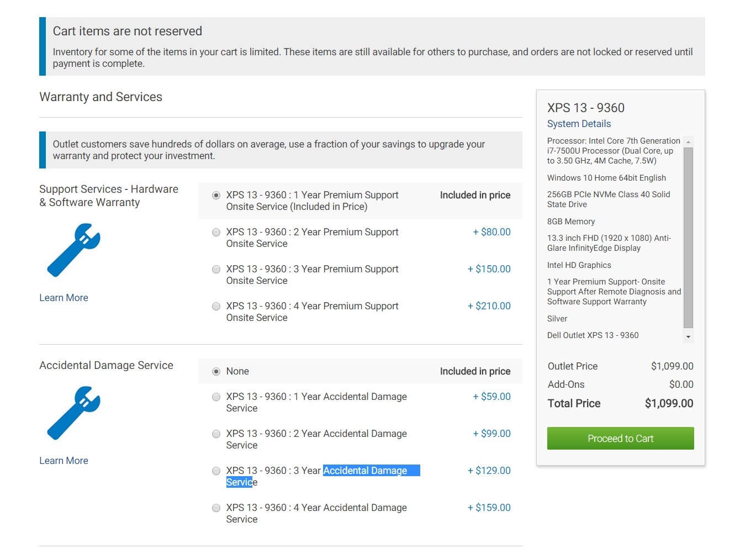Click the + $210.00 price text
Screen dimensions: 756x559
pyautogui.click(x=489, y=306)
